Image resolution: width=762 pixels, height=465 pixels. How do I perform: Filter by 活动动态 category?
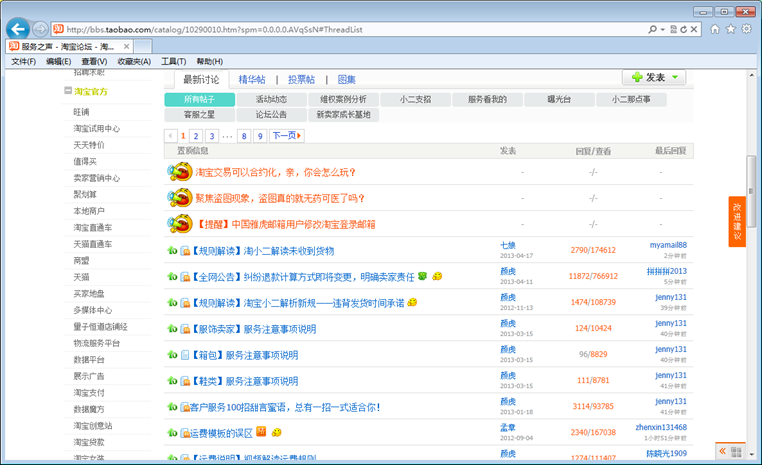(x=272, y=99)
